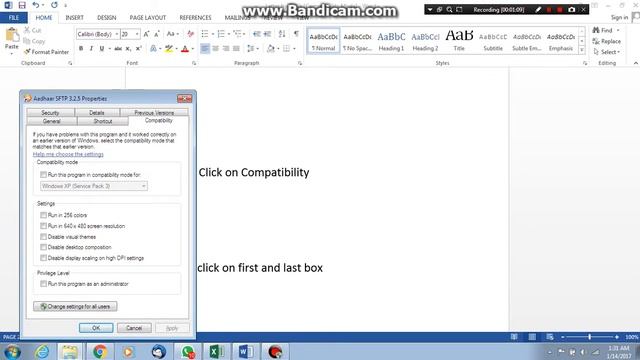This screenshot has height=360, width=640.
Task: Decrease paragraph indent
Action: 256,34
